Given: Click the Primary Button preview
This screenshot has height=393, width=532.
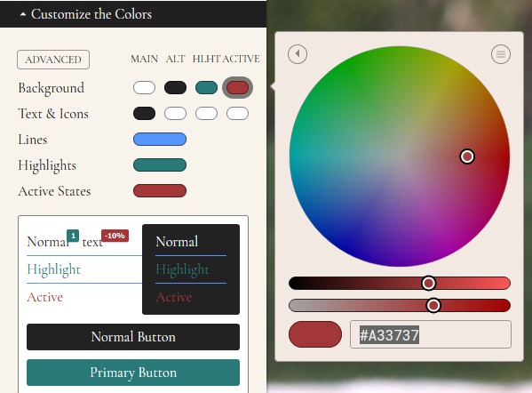Looking at the screenshot, I should [x=133, y=373].
